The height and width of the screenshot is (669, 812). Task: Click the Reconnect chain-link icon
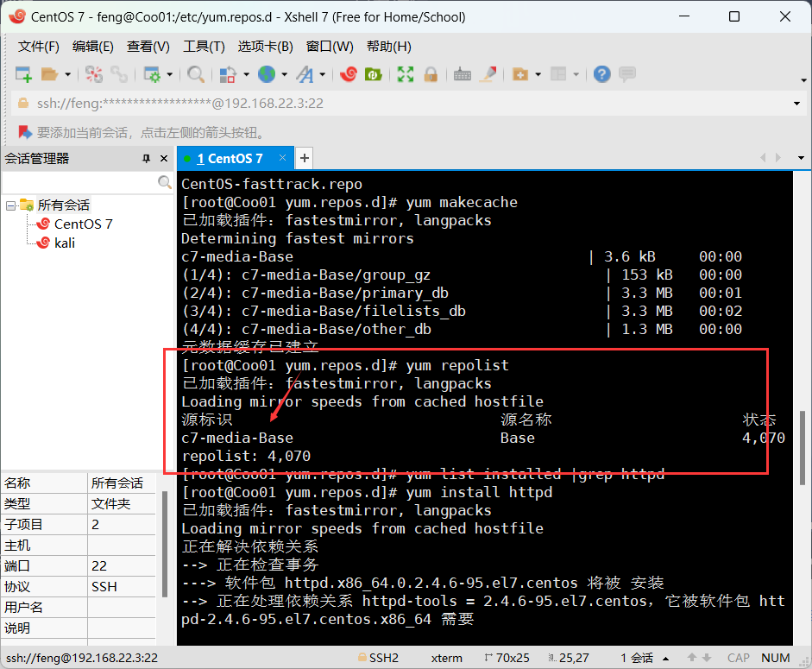[119, 74]
